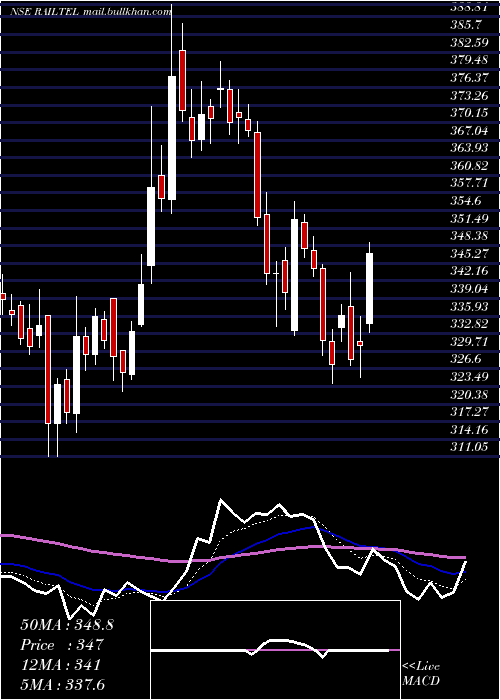Select the 367.04 price label

469,130
